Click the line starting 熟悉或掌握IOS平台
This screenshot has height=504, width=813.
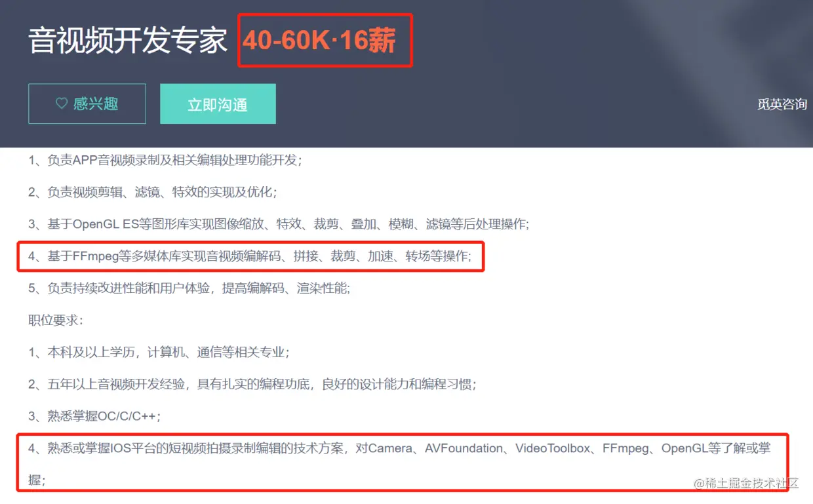(399, 465)
